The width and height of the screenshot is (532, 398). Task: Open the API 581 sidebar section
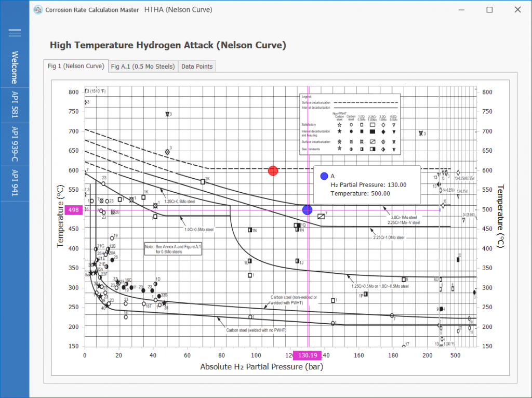[x=15, y=107]
